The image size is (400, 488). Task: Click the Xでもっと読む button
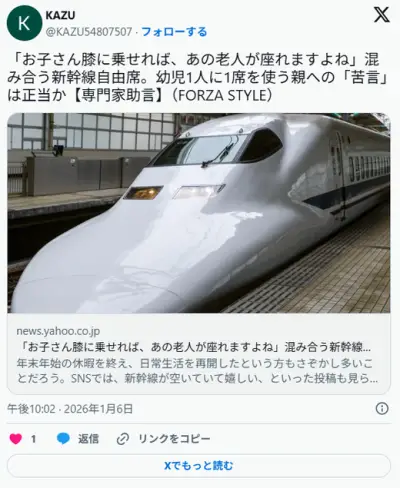(199, 465)
